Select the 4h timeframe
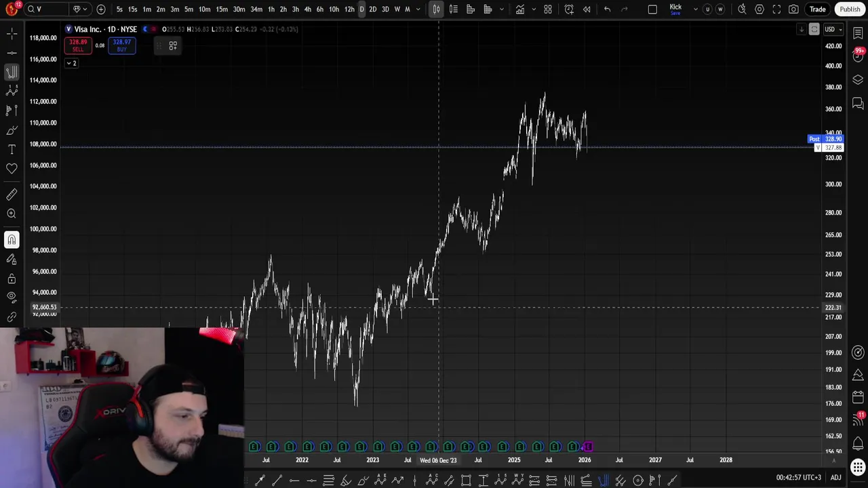 308,9
